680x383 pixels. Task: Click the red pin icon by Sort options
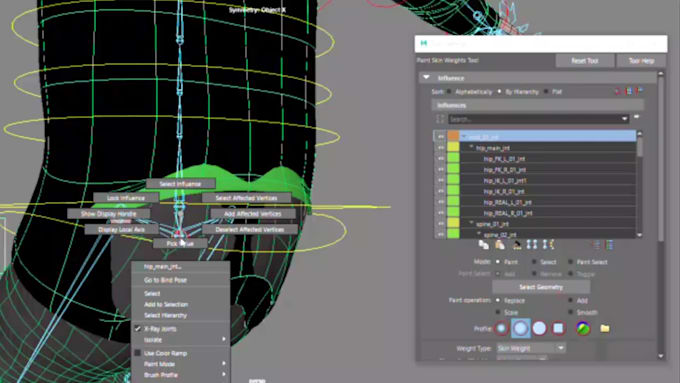pyautogui.click(x=618, y=92)
